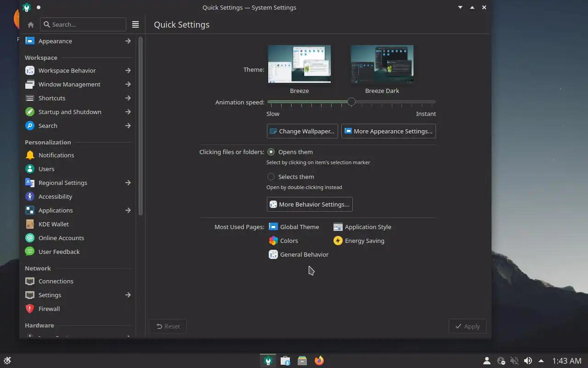Click the User Feedback icon
The height and width of the screenshot is (368, 588).
(x=30, y=252)
